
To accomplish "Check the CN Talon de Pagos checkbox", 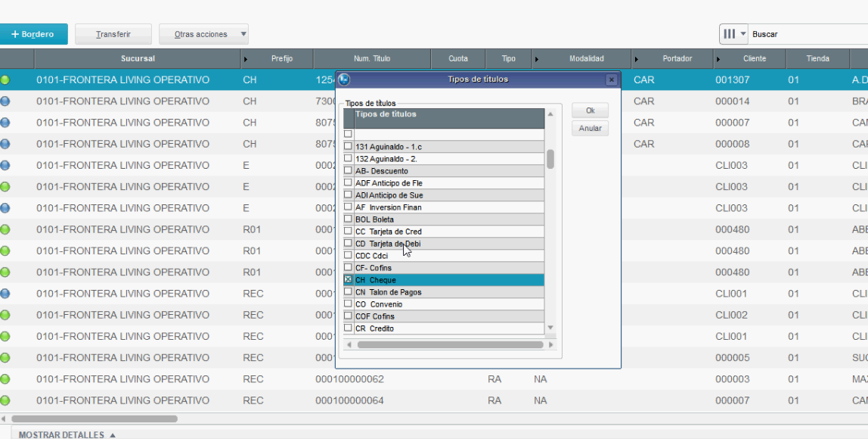I will [x=349, y=291].
